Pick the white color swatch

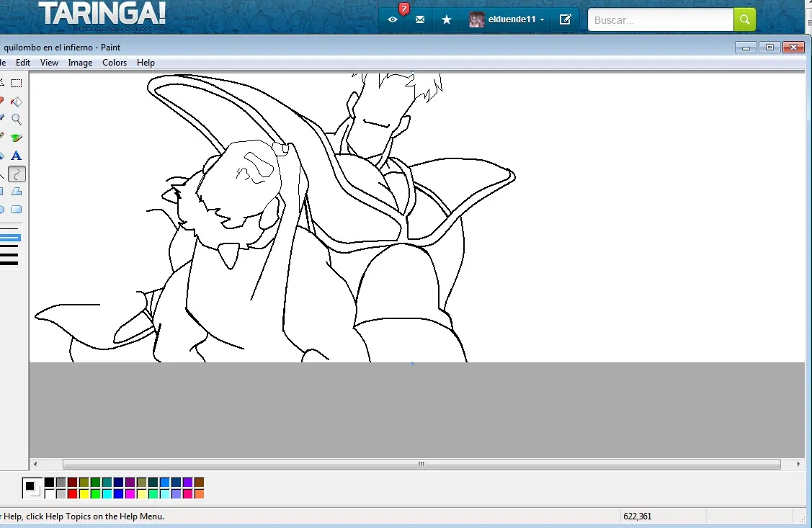coord(49,494)
